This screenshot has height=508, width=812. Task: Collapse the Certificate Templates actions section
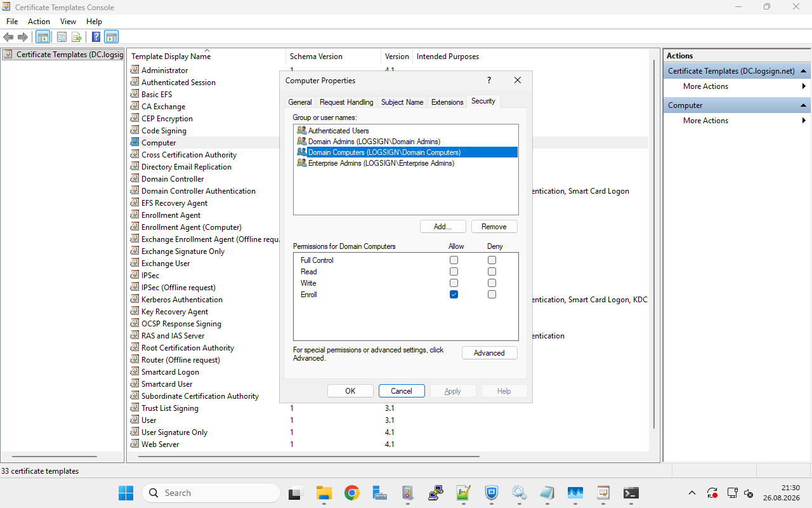pyautogui.click(x=804, y=71)
